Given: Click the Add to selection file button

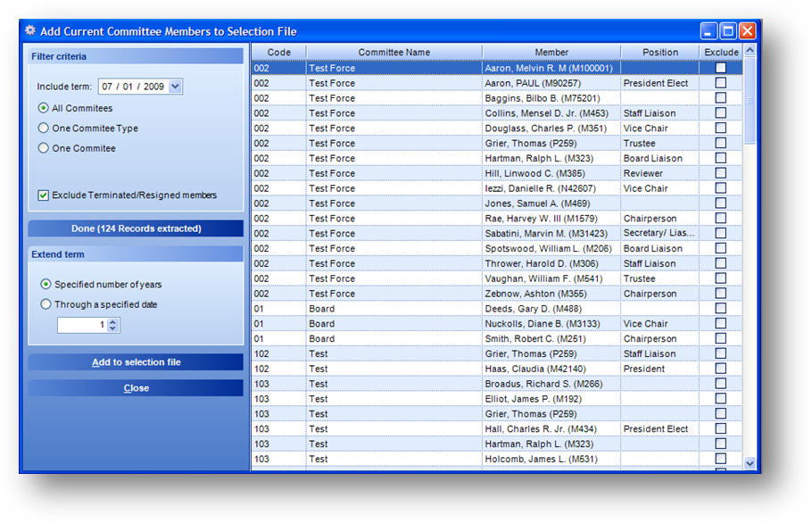Looking at the screenshot, I should pos(136,362).
